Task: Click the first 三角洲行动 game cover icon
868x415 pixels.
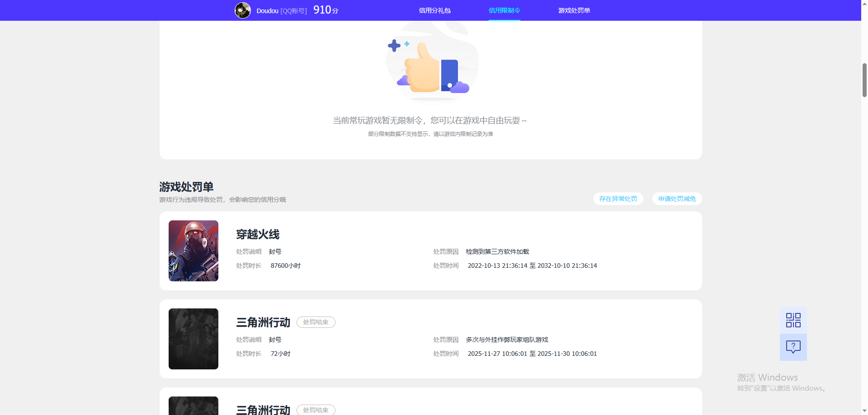Action: click(x=193, y=339)
